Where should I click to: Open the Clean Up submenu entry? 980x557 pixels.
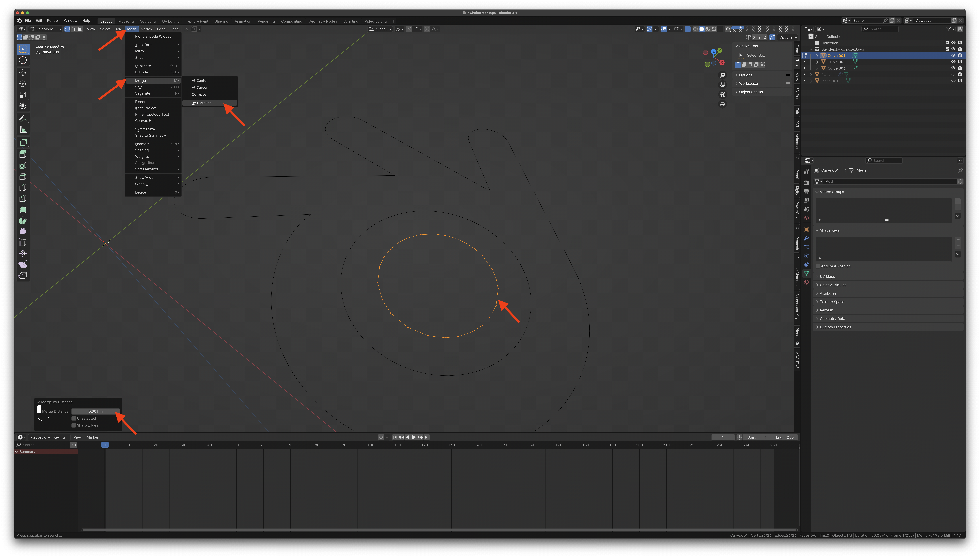pyautogui.click(x=153, y=184)
